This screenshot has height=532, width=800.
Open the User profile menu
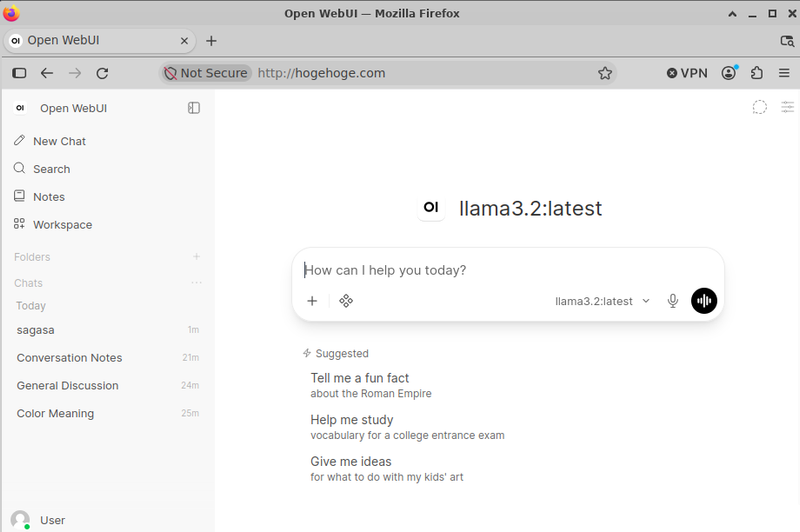click(107, 520)
